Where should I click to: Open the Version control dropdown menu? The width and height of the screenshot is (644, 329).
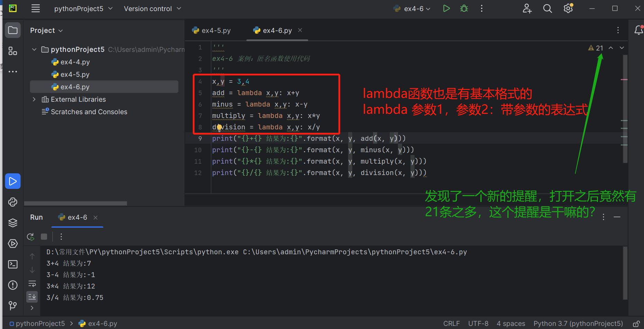click(x=152, y=8)
